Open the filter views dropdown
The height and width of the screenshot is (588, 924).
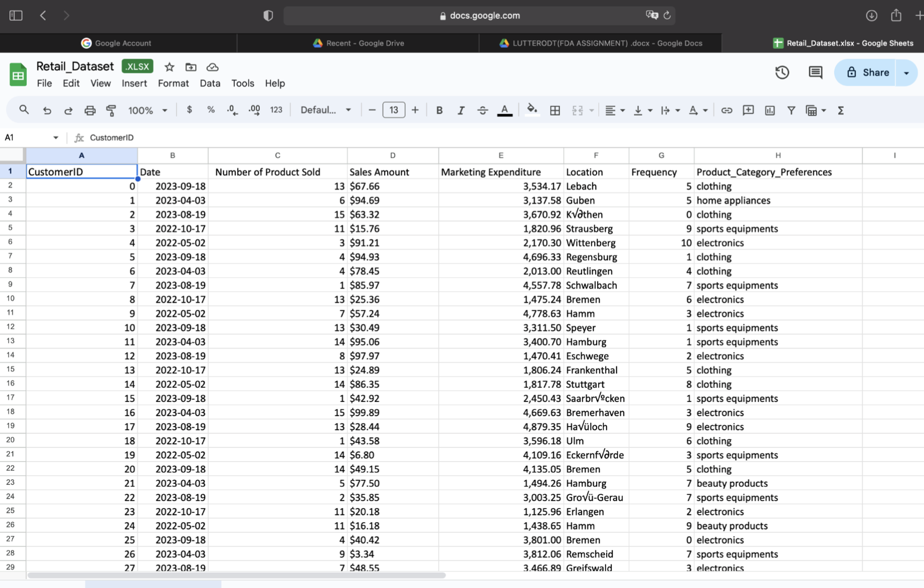click(815, 110)
